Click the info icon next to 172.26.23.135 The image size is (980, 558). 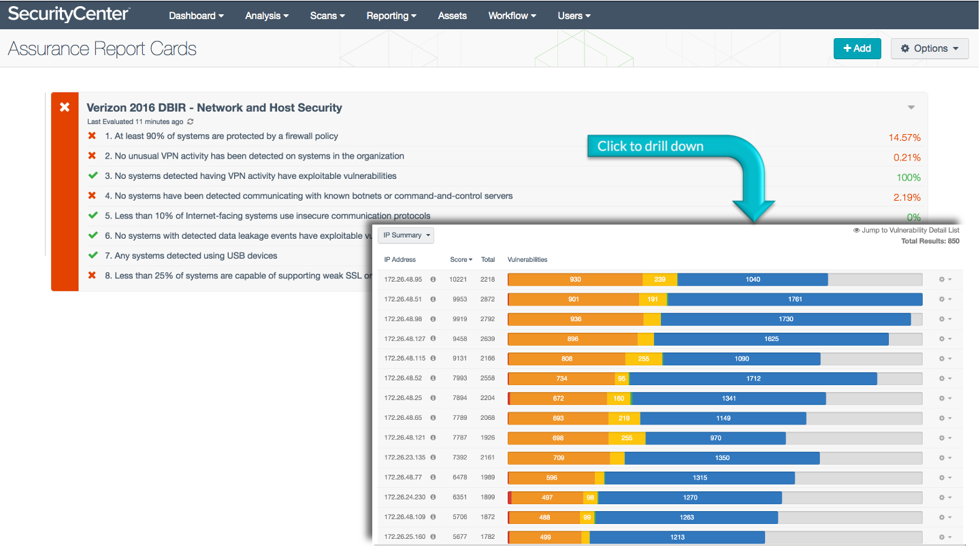[x=433, y=458]
